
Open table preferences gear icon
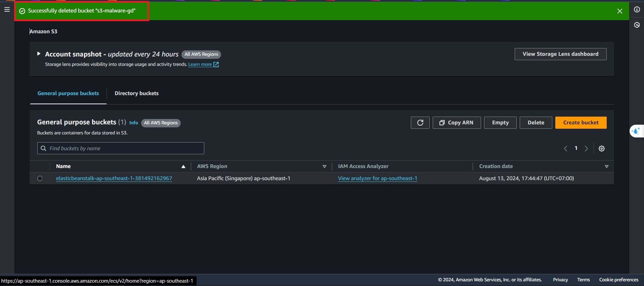601,149
